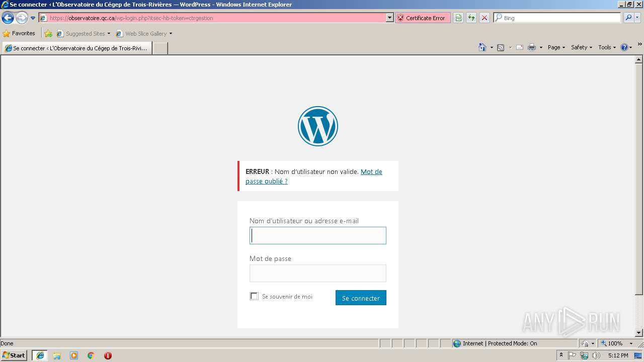This screenshot has height=362, width=644.
Task: Click the Suggested Sites dropdown arrow
Action: click(109, 34)
